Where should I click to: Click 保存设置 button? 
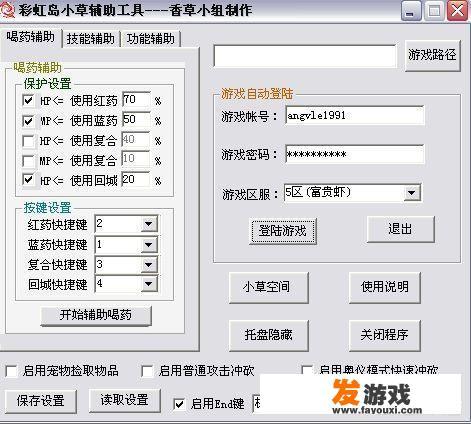(41, 401)
